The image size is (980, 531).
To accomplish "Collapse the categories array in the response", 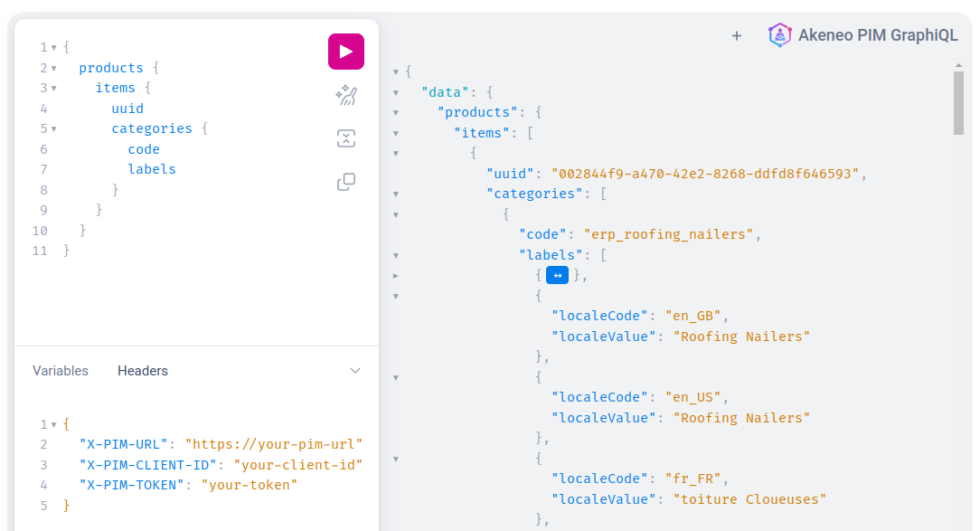I will [395, 193].
